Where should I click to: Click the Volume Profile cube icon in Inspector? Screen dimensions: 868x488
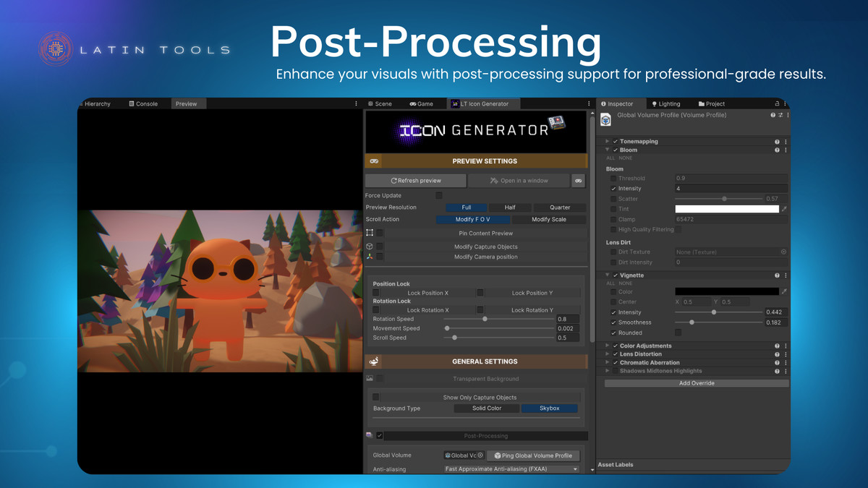[x=606, y=120]
